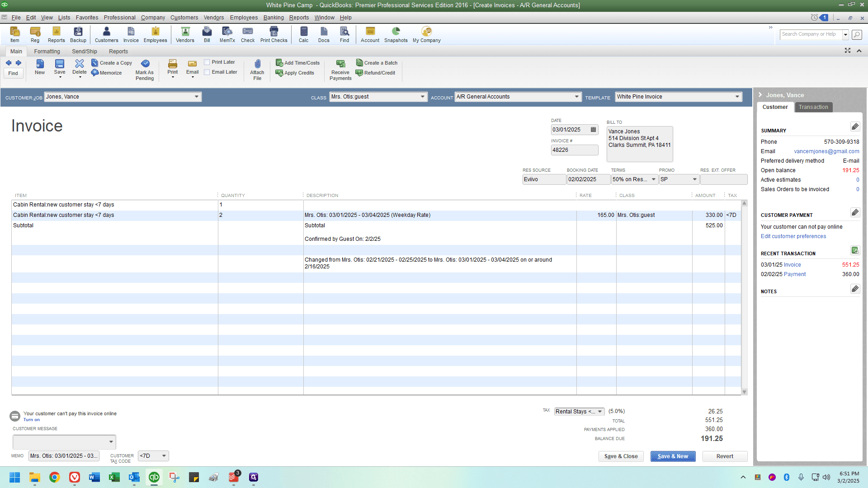Click the Invoice # 48226 field
Viewport: 868px width, 488px height.
click(x=574, y=150)
